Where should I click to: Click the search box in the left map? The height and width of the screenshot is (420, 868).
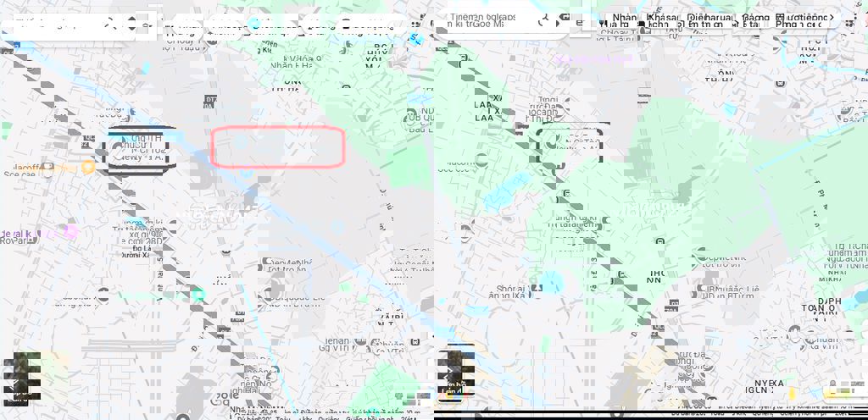[51, 24]
